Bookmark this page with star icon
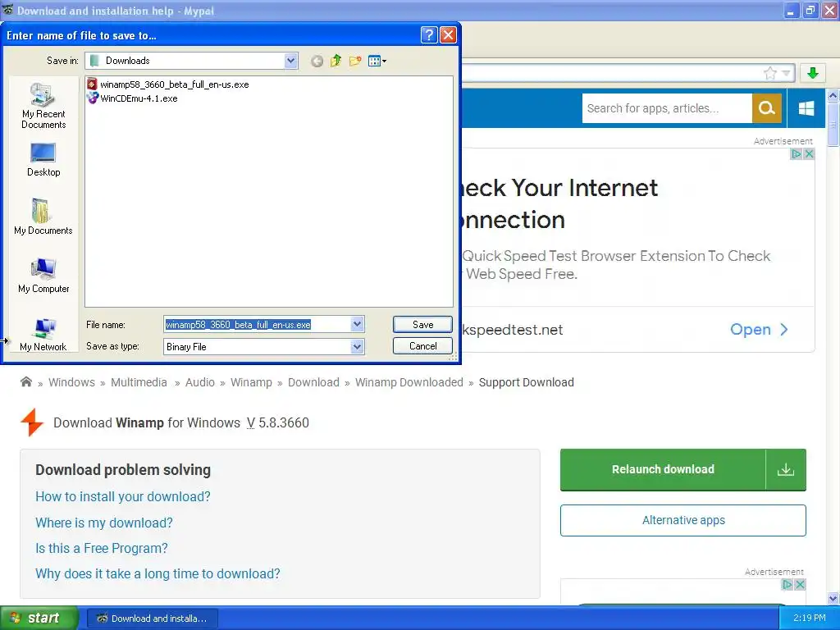This screenshot has height=630, width=840. pyautogui.click(x=769, y=73)
